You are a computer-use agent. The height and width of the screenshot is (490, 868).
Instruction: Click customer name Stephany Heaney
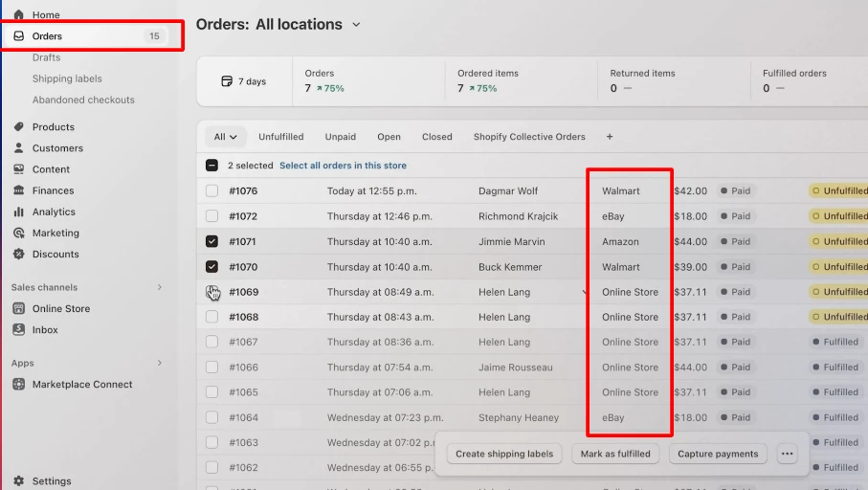(x=519, y=417)
